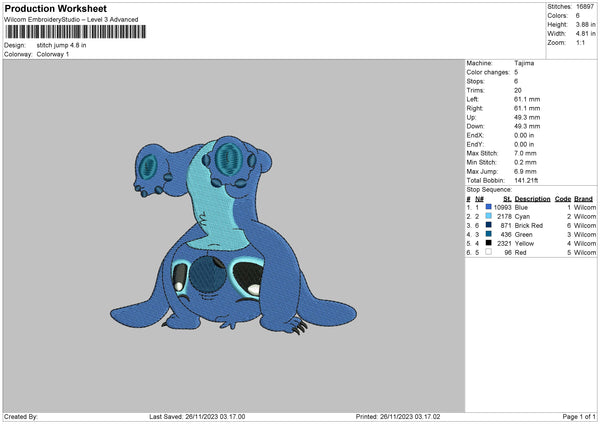Click the St. stitch count column header
The image size is (600, 424).
(507, 198)
